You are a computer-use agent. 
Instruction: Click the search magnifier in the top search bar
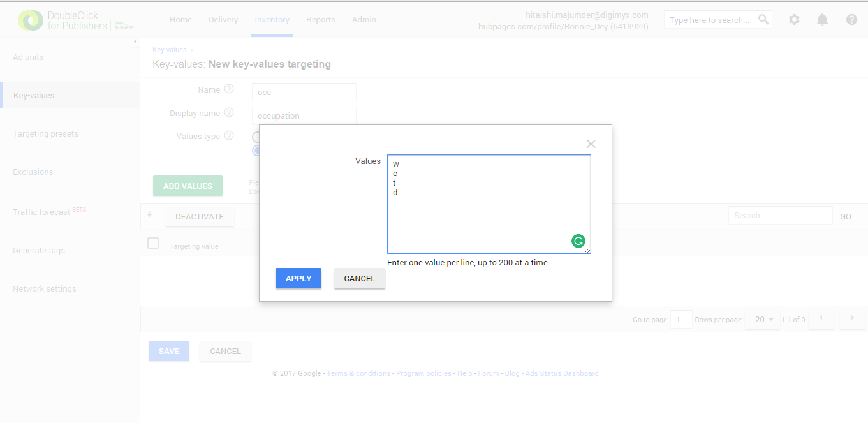point(763,19)
